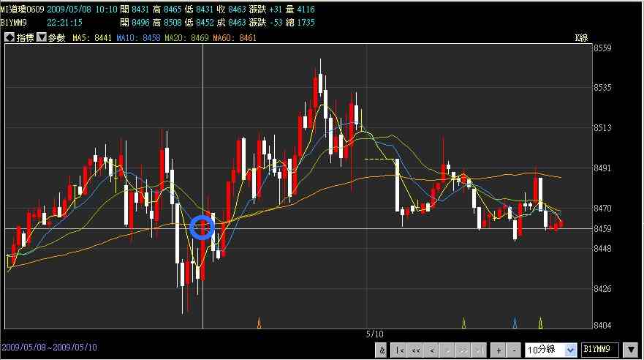Screen dimensions: 644x360
Task: Click the 8491 price axis label
Action: [602, 168]
